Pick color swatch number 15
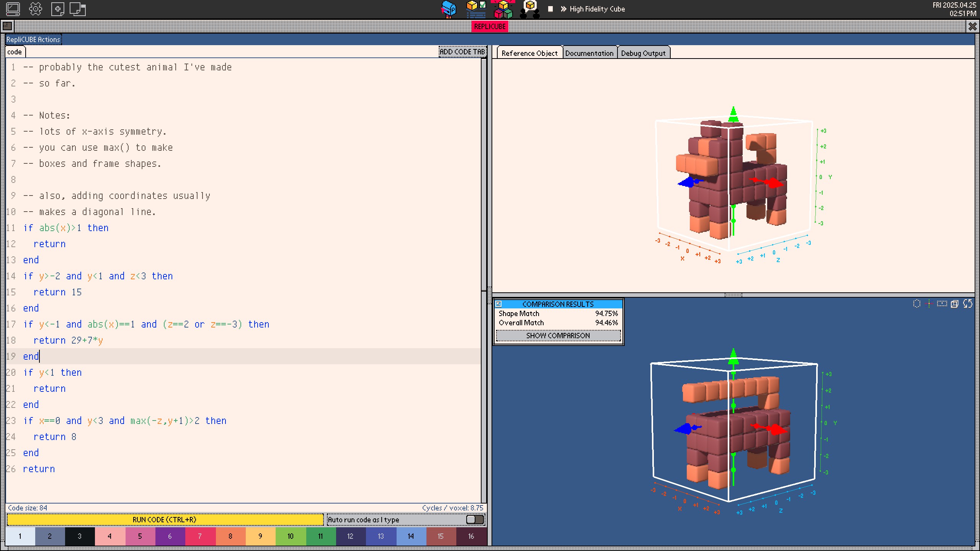 point(441,536)
